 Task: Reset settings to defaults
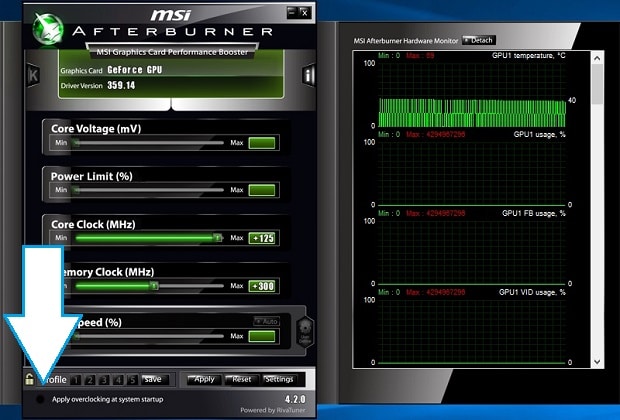click(x=242, y=380)
